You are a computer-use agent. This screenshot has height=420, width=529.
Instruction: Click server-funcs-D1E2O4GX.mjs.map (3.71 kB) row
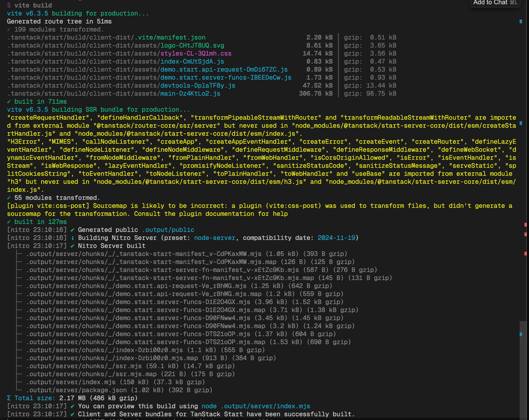point(192,310)
